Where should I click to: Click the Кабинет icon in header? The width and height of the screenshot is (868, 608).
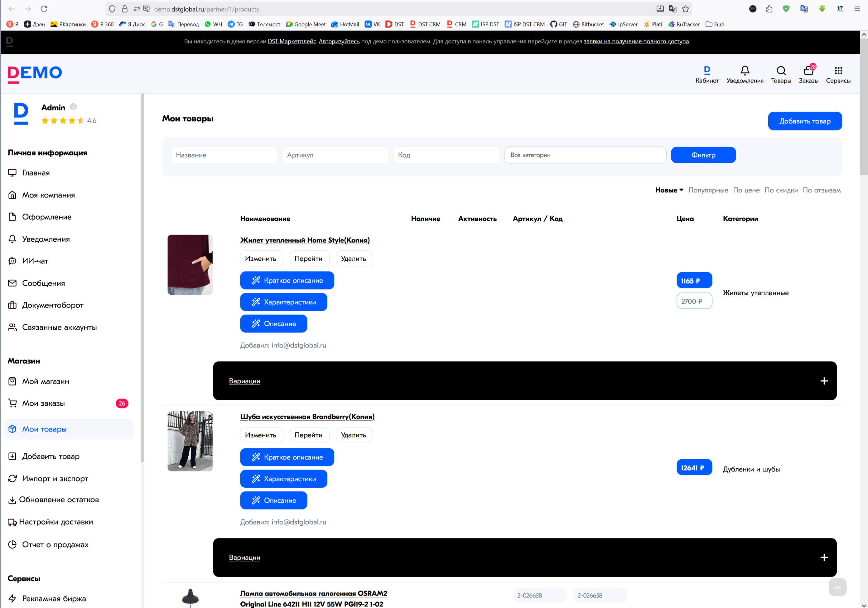pos(707,71)
